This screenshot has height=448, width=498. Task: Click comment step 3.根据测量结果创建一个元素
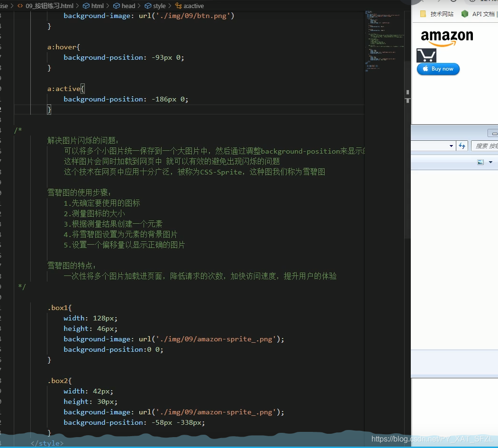pos(113,224)
